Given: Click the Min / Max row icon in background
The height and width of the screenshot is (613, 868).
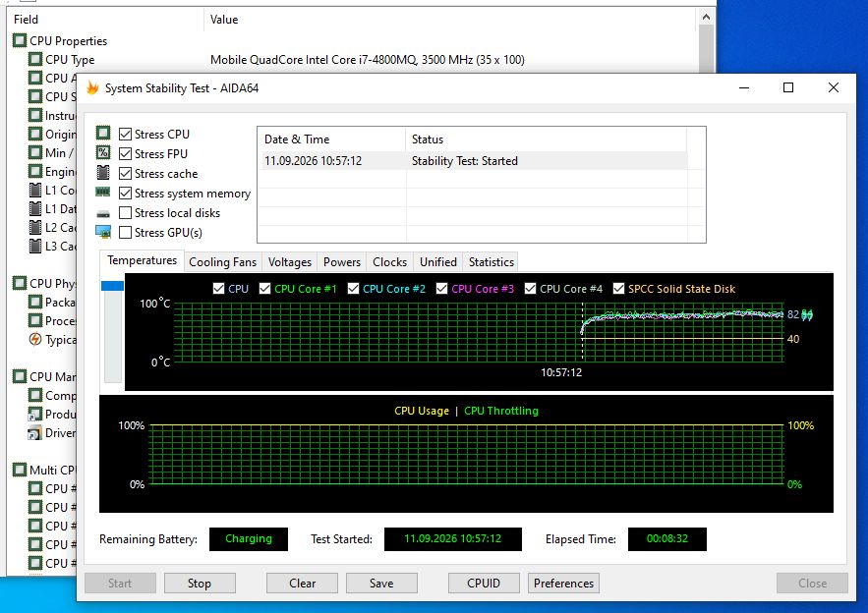Looking at the screenshot, I should click(x=35, y=152).
